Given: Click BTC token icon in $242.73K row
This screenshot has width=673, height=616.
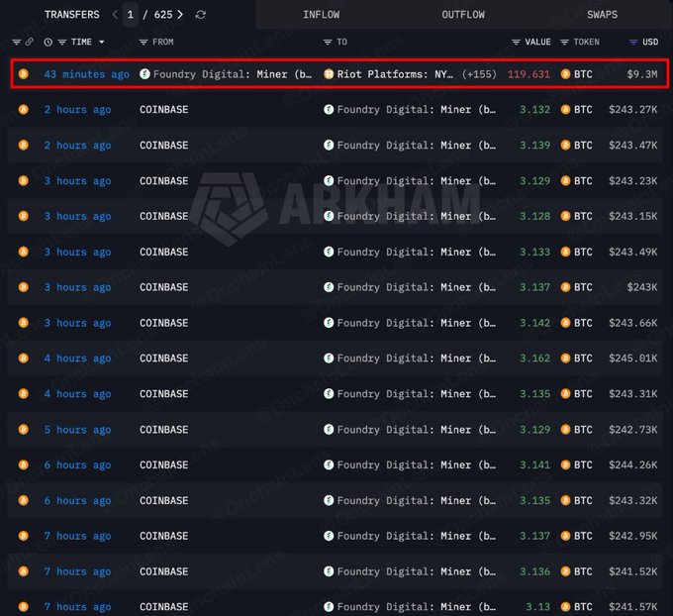Looking at the screenshot, I should [x=566, y=429].
